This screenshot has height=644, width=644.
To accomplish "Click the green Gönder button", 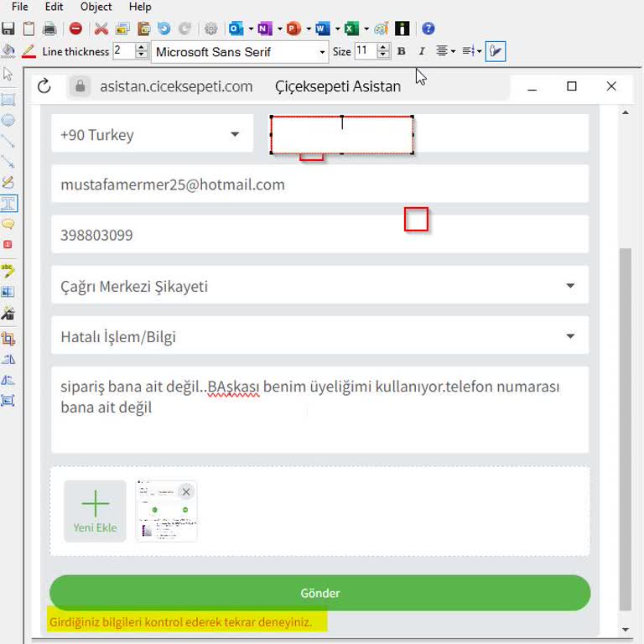I will pos(320,593).
